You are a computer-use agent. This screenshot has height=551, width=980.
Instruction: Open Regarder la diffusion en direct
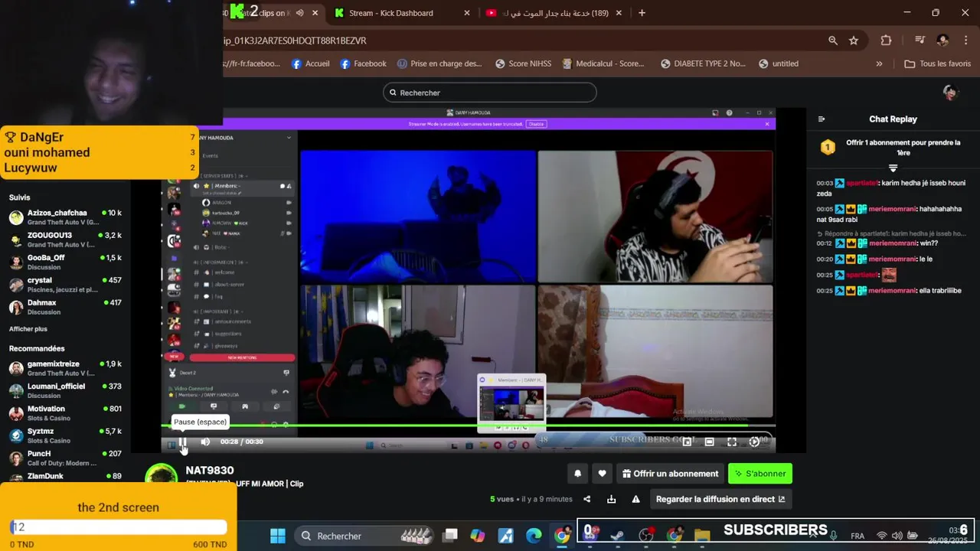coord(720,499)
